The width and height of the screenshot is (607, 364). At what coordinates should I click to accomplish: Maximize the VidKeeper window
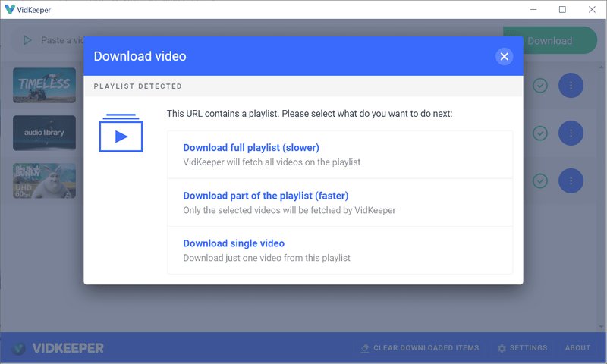pos(562,9)
